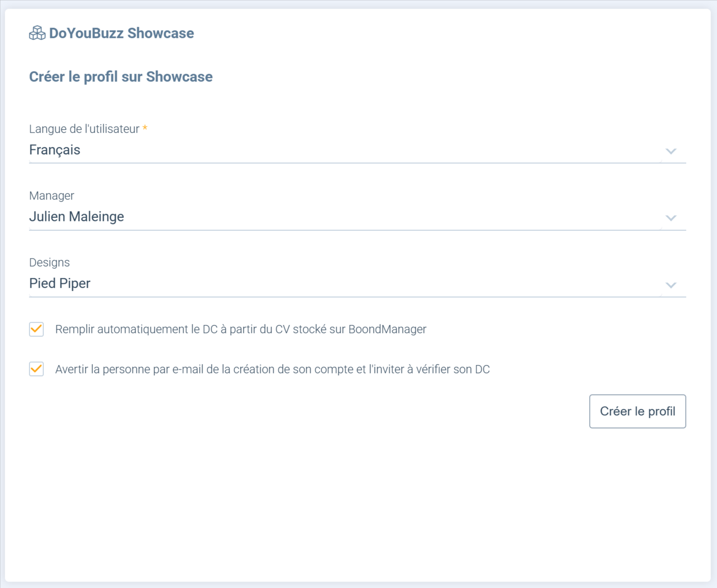
Task: Click the DoYouBuzz Showcase cubes icon
Action: tap(37, 33)
